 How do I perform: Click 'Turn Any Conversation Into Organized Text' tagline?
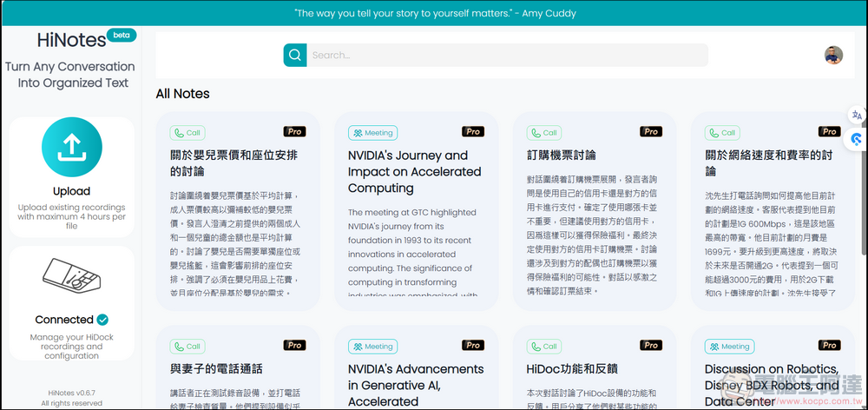pos(70,75)
